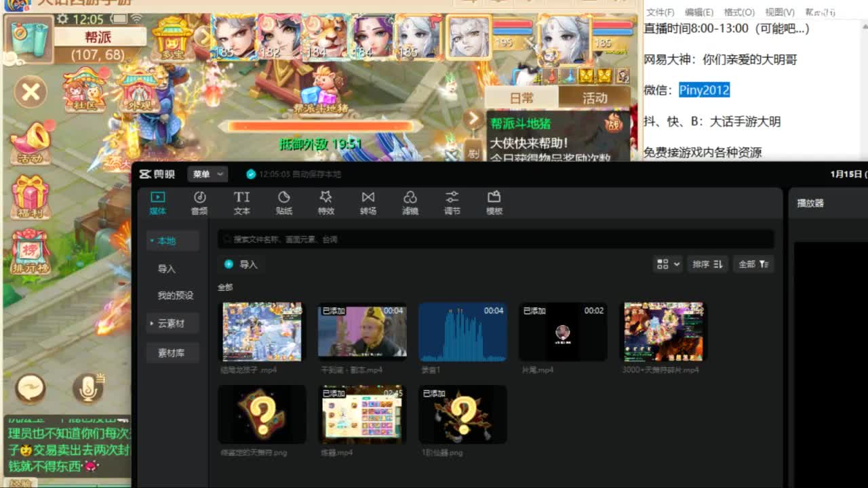Click the game settings gear icon
This screenshot has width=868, height=488.
coord(62,19)
